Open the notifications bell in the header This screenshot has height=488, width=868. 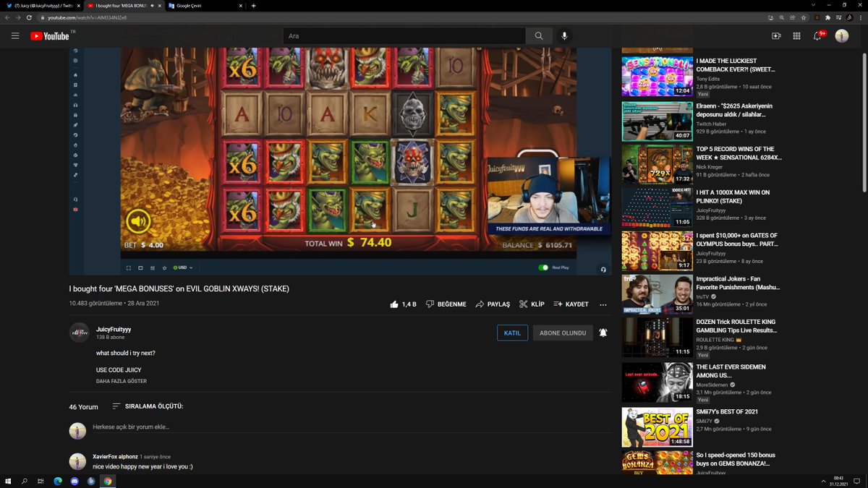pos(818,35)
